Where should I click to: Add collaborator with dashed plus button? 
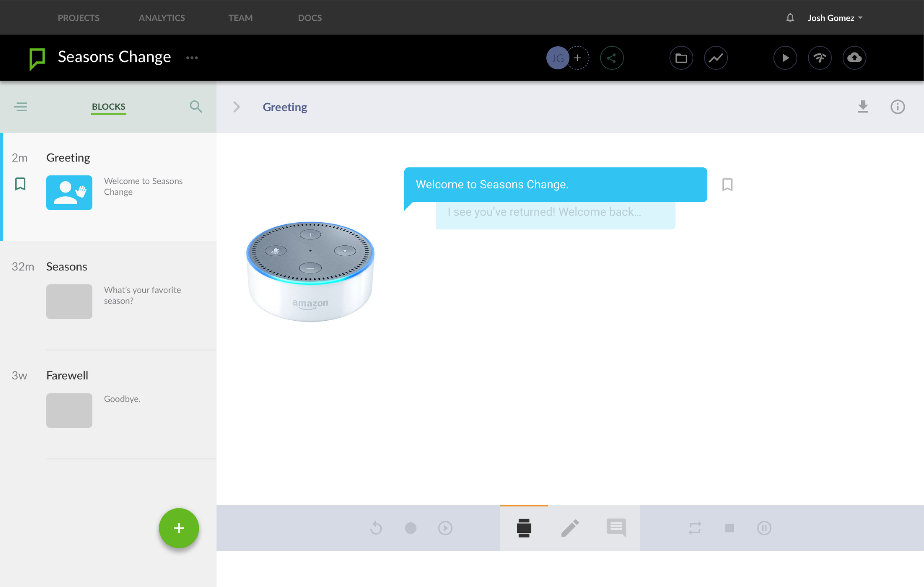577,58
